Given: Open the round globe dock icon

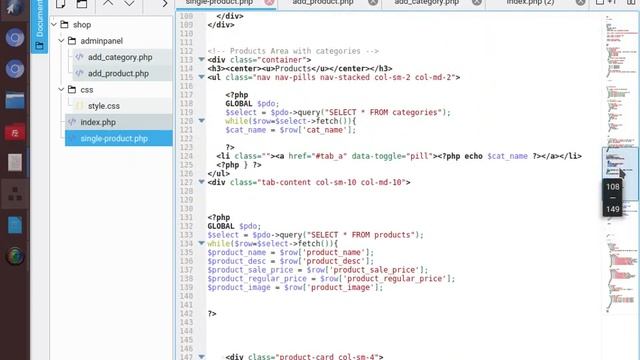Looking at the screenshot, I should coord(15,256).
